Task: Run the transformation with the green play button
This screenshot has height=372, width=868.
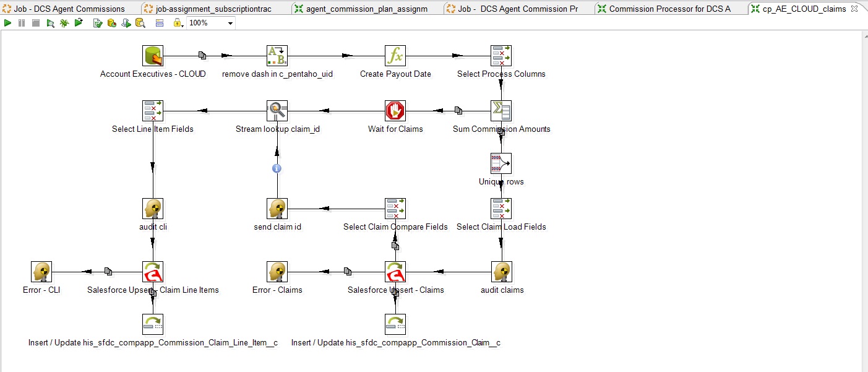Action: pos(8,23)
